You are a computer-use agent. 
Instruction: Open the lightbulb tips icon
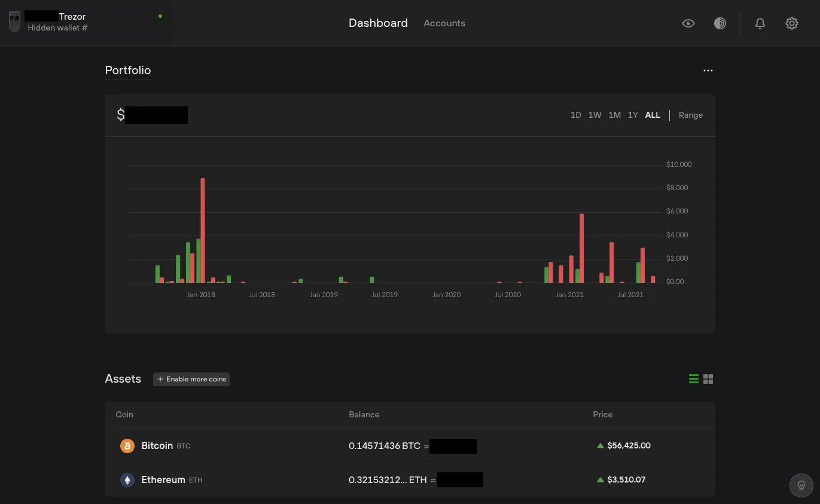(x=801, y=485)
